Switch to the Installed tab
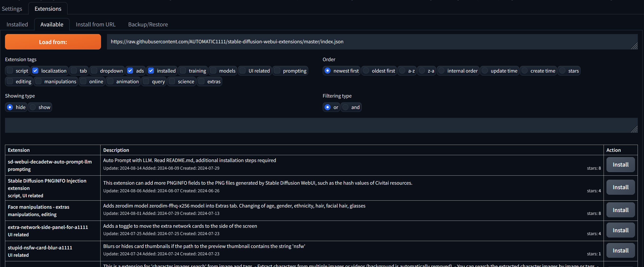This screenshot has width=644, height=267. [17, 24]
